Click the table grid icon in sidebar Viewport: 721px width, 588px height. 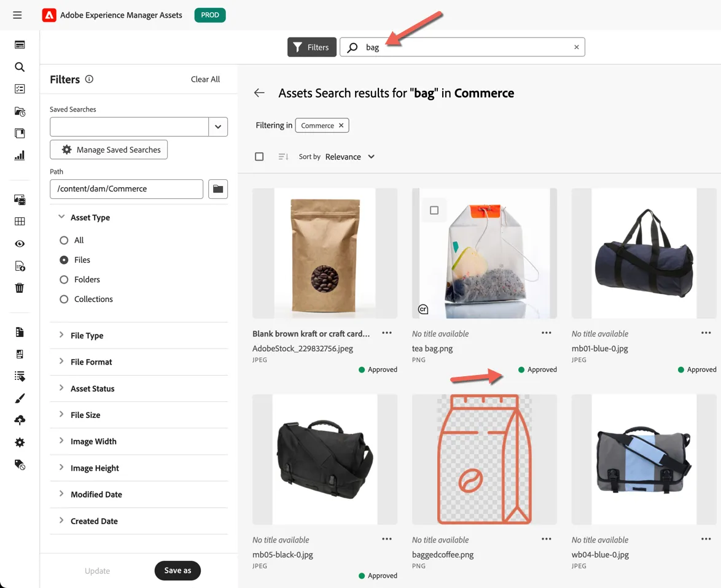click(19, 222)
